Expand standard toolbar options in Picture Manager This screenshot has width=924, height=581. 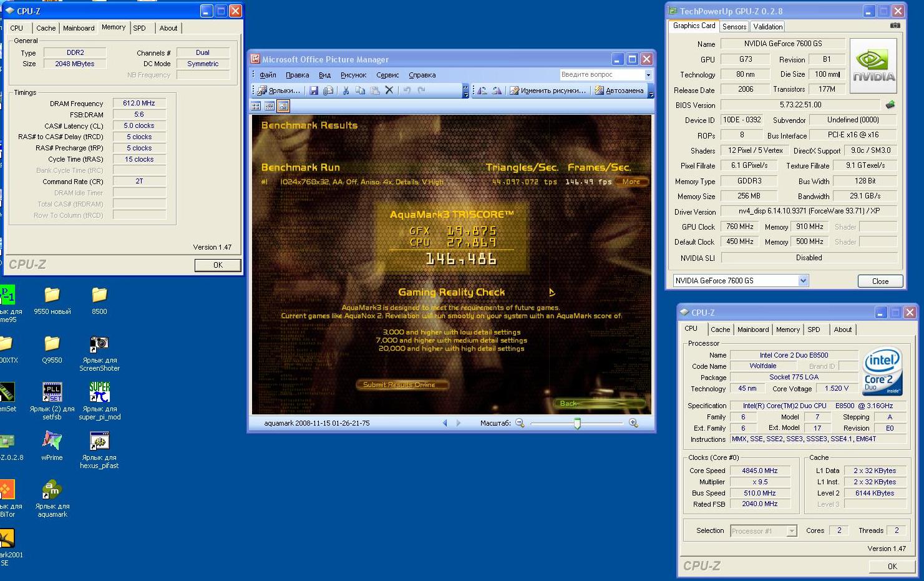[465, 90]
